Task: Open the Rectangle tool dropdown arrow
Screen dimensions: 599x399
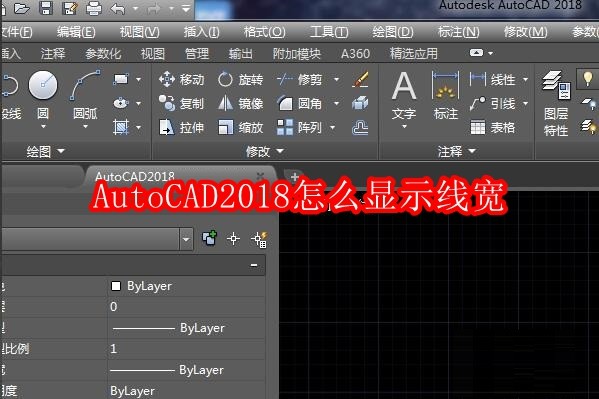Action: (138, 79)
